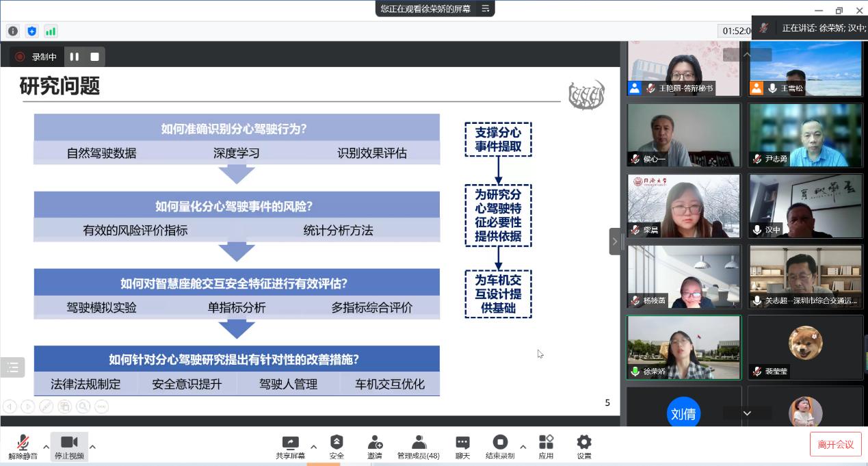Pause the ongoing meeting recording
This screenshot has width=868, height=466.
tap(74, 57)
